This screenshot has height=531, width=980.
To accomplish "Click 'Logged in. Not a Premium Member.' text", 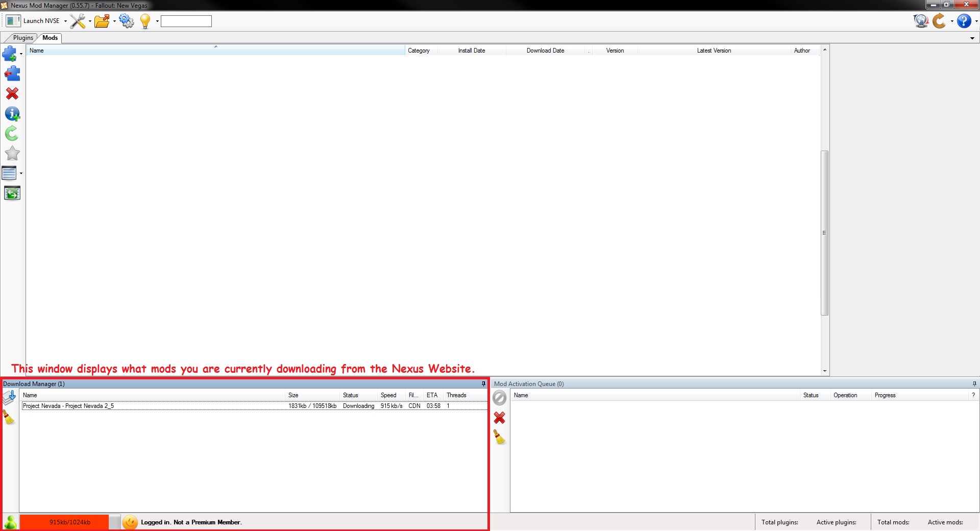I will [191, 522].
